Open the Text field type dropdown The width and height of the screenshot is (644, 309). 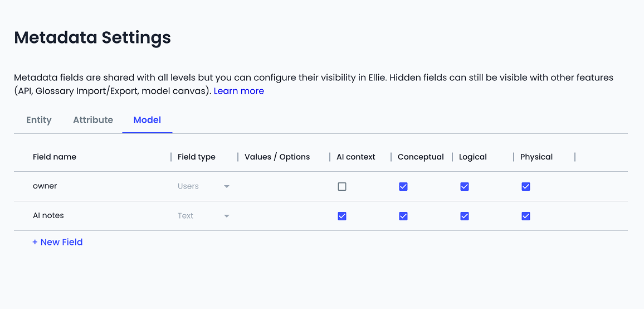point(203,216)
